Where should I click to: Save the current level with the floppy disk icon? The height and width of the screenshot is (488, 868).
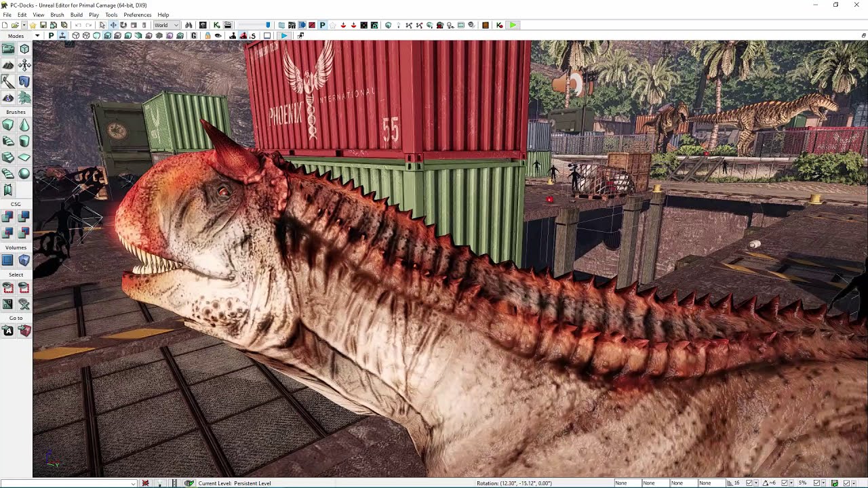[x=43, y=25]
